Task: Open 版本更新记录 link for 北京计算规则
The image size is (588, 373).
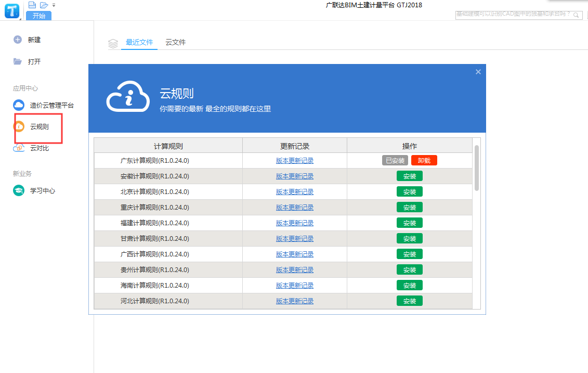Action: [x=295, y=192]
